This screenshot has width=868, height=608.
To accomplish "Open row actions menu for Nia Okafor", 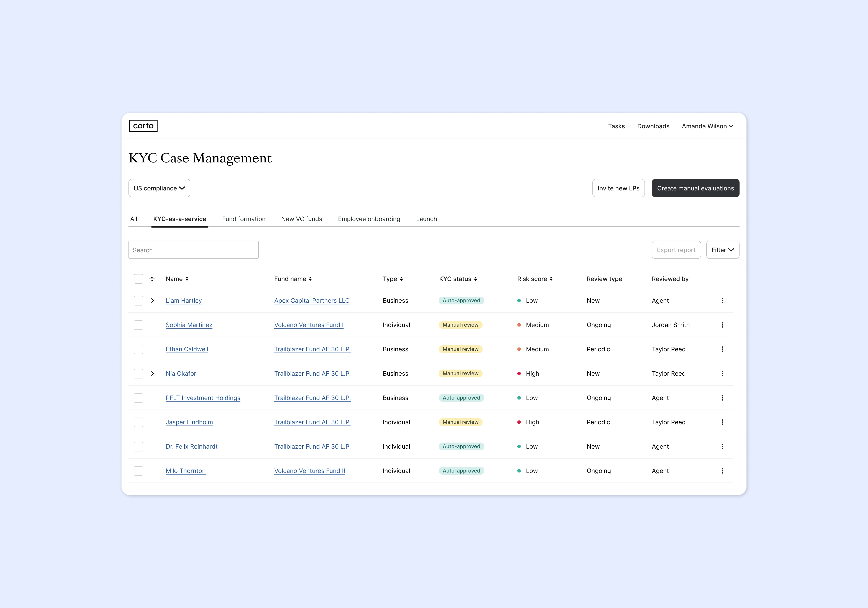I will [x=722, y=373].
